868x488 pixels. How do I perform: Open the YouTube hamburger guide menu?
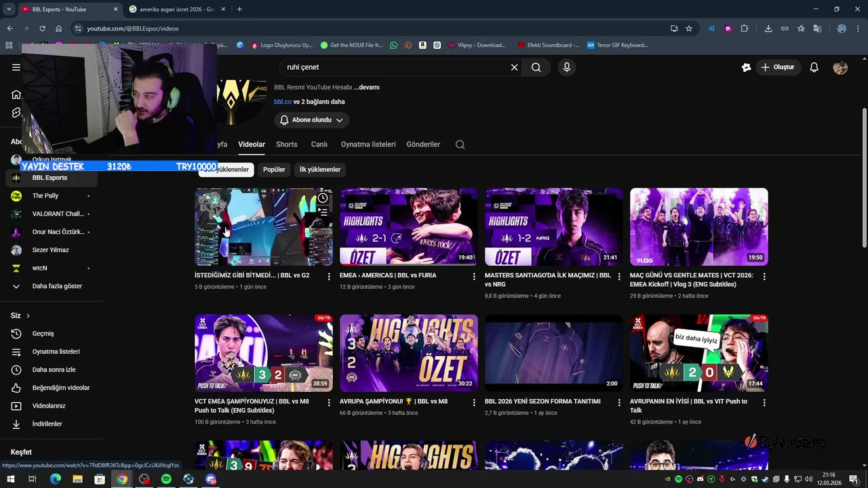pos(16,67)
